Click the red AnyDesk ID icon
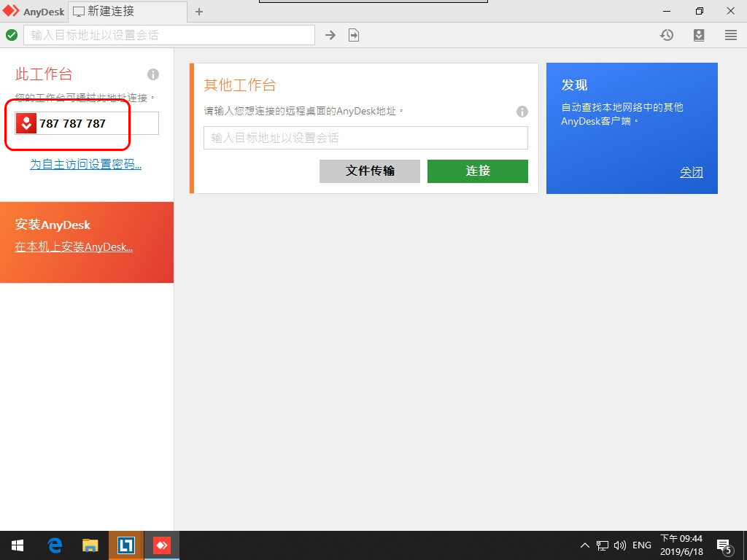Viewport: 747px width, 560px height. [x=26, y=123]
